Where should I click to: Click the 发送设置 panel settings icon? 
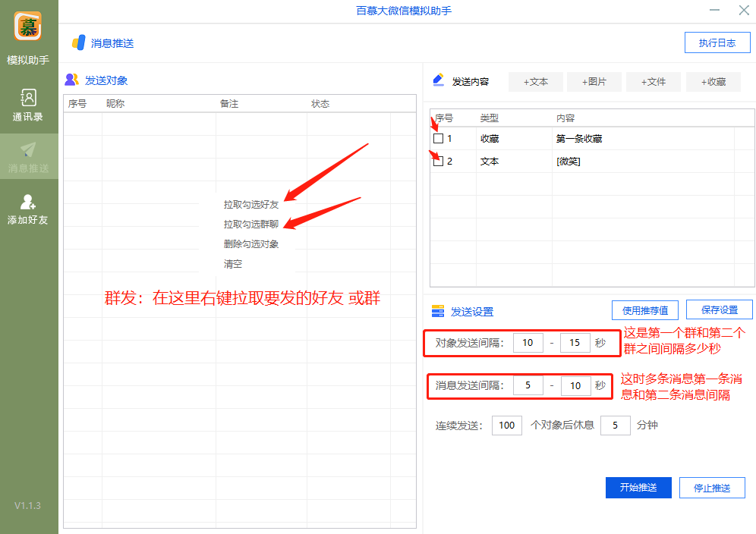tap(439, 309)
